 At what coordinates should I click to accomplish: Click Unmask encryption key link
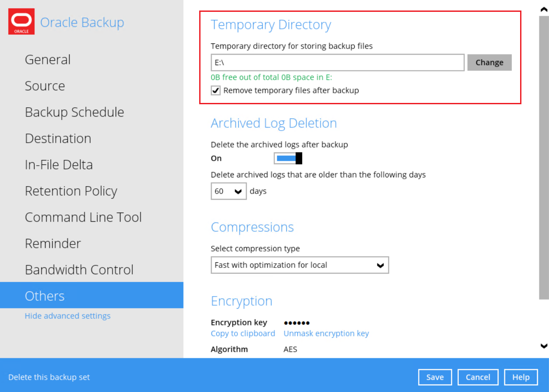coord(326,333)
